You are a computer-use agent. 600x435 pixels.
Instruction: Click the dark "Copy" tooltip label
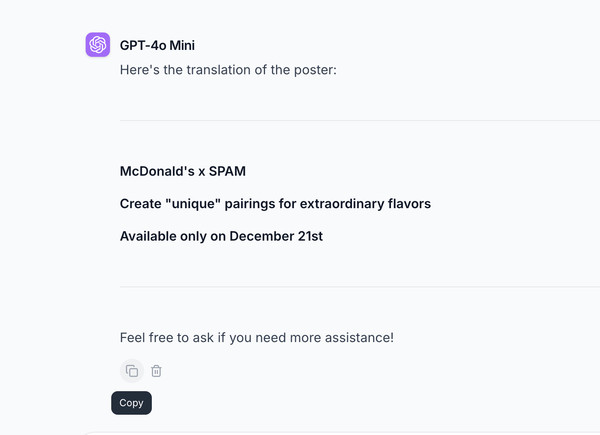tap(131, 403)
